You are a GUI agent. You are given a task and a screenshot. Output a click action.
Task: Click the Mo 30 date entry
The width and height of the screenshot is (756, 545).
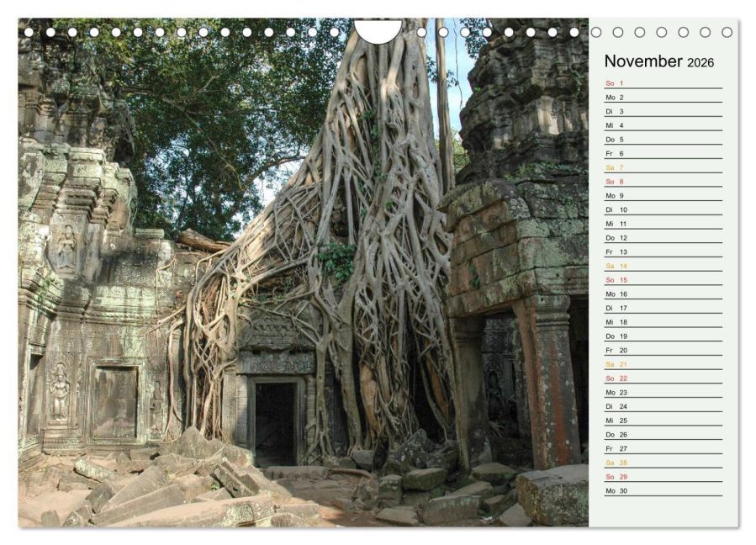pos(663,491)
